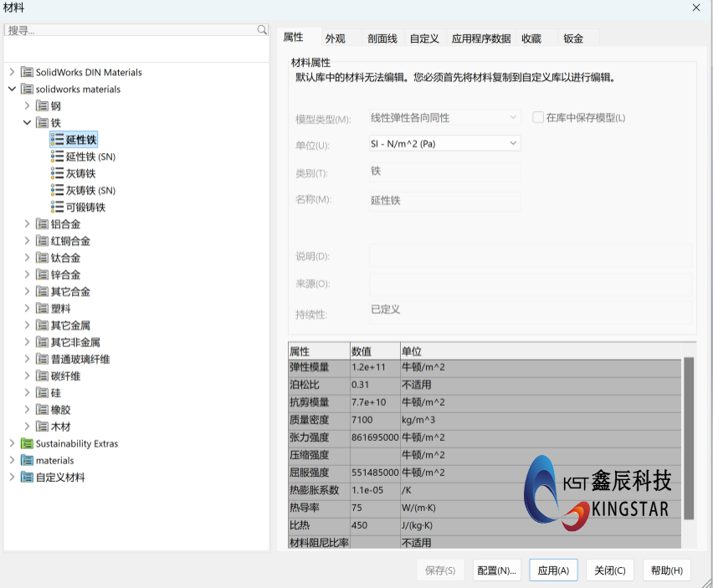The height and width of the screenshot is (588, 713).
Task: Switch to the 属性 tab
Action: (293, 38)
